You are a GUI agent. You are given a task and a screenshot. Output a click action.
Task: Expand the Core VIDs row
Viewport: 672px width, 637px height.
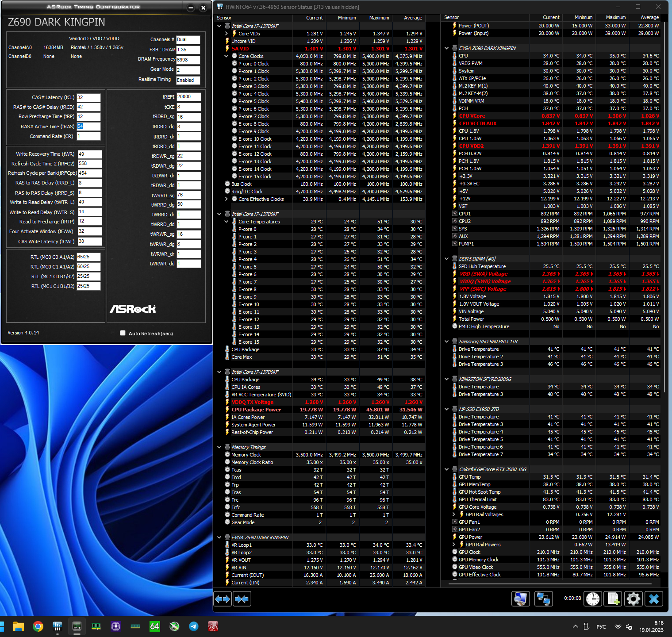227,34
